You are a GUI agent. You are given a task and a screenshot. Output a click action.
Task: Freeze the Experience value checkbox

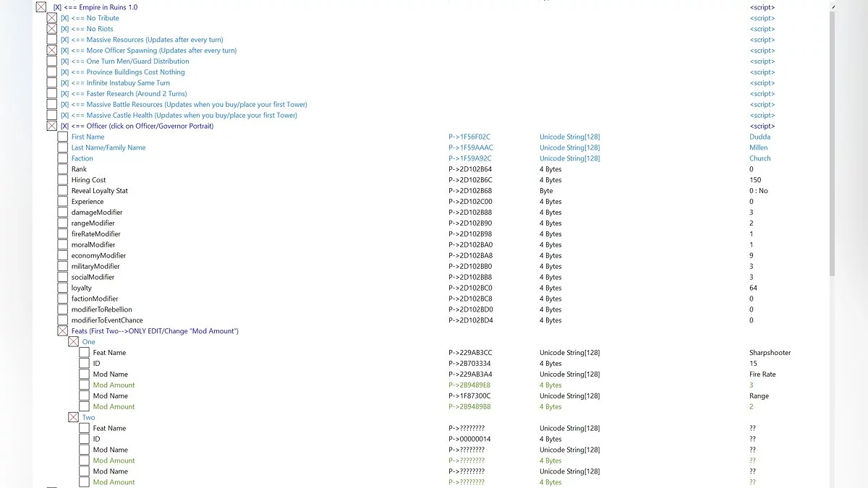click(63, 202)
